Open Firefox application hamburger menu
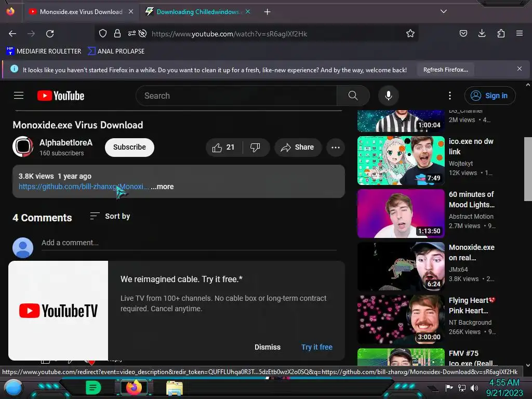Screen dimensions: 532x399 pos(520,33)
